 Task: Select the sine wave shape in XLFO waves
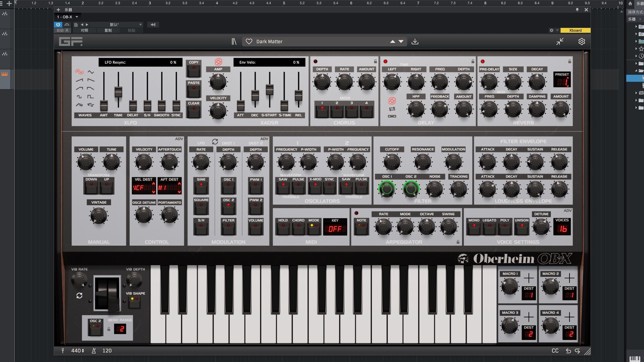79,72
